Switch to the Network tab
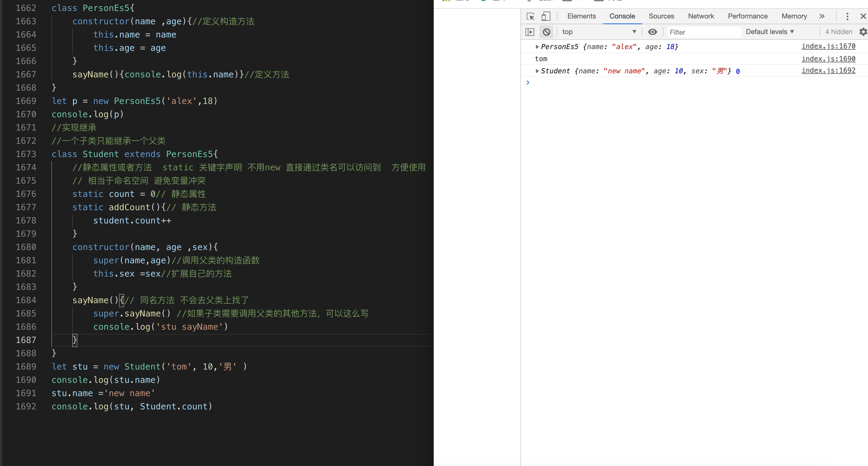The image size is (868, 466). point(701,16)
